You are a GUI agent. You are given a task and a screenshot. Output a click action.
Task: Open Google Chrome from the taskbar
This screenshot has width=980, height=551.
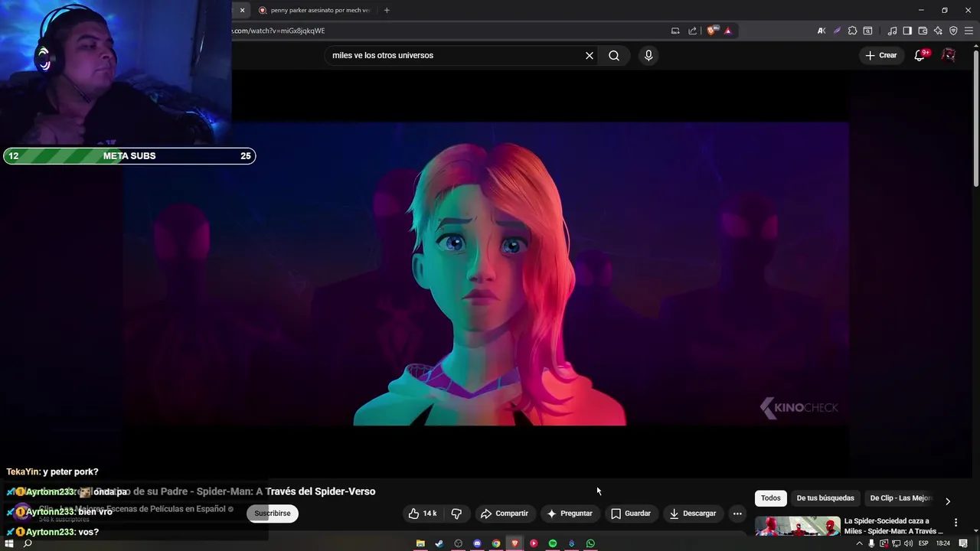pos(496,543)
